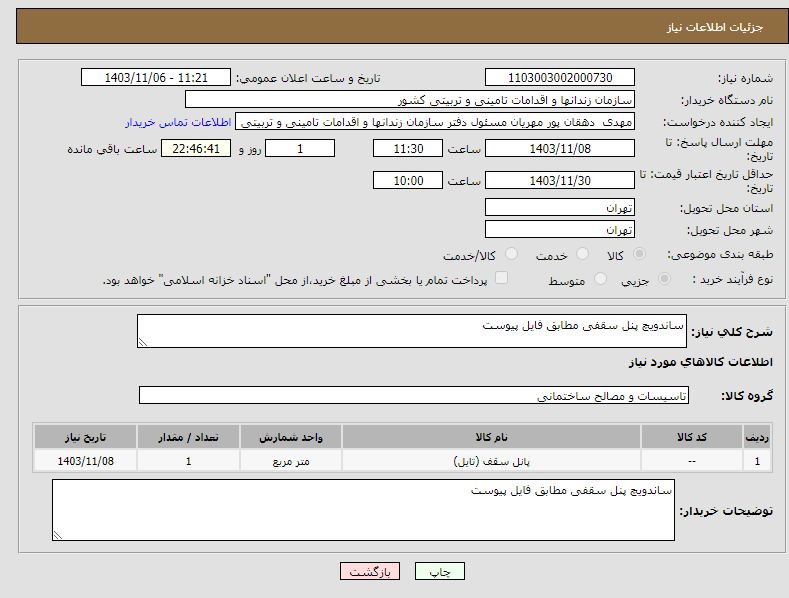Image resolution: width=789 pixels, height=598 pixels.
Task: Click the تعداد / مقدار column header
Action: click(x=188, y=437)
